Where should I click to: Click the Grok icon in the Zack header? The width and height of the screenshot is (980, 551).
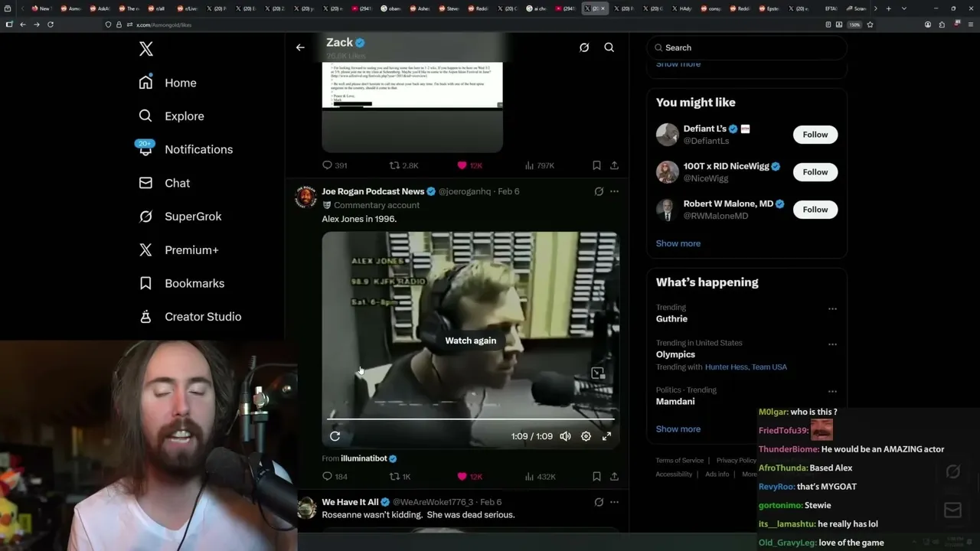[584, 47]
